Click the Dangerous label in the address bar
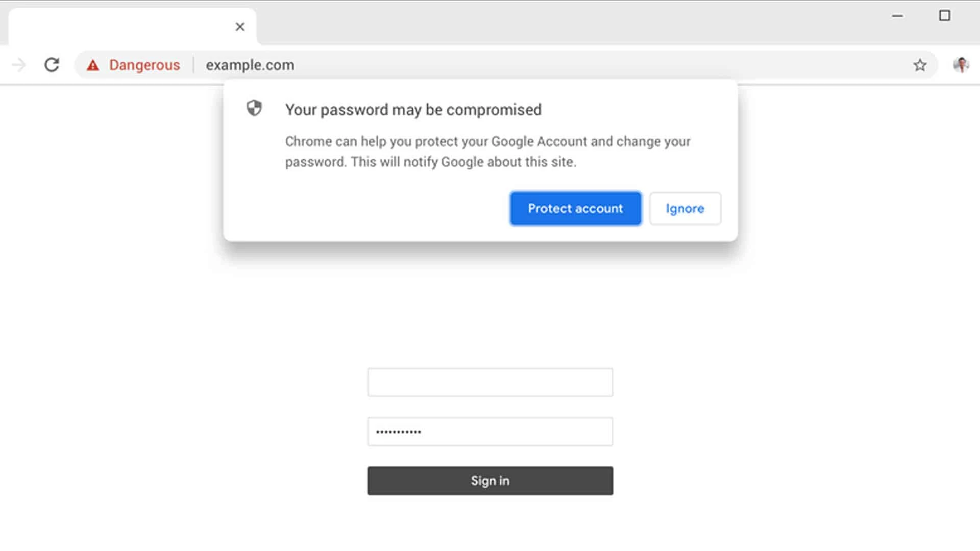Screen dimensions: 980x551 143,65
